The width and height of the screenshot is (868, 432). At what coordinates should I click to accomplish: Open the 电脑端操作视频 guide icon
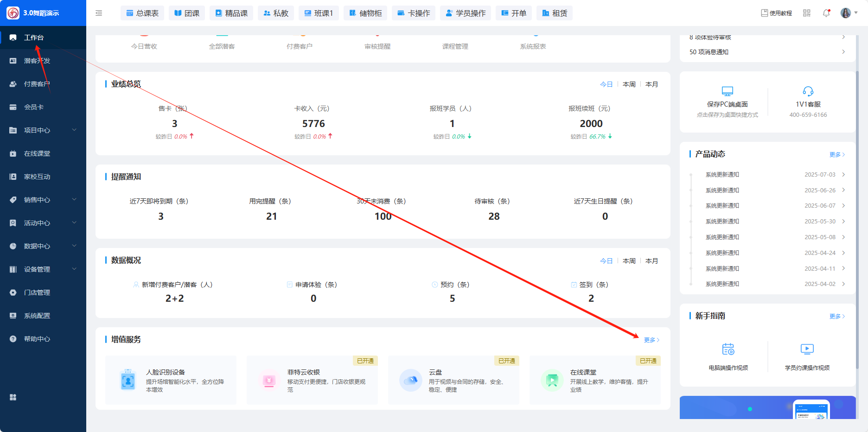pyautogui.click(x=728, y=349)
